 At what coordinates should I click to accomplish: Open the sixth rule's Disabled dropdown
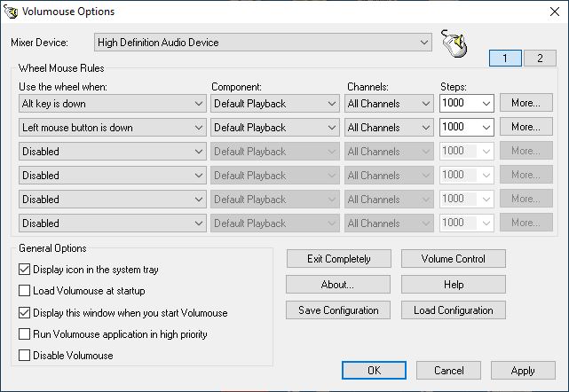(113, 223)
